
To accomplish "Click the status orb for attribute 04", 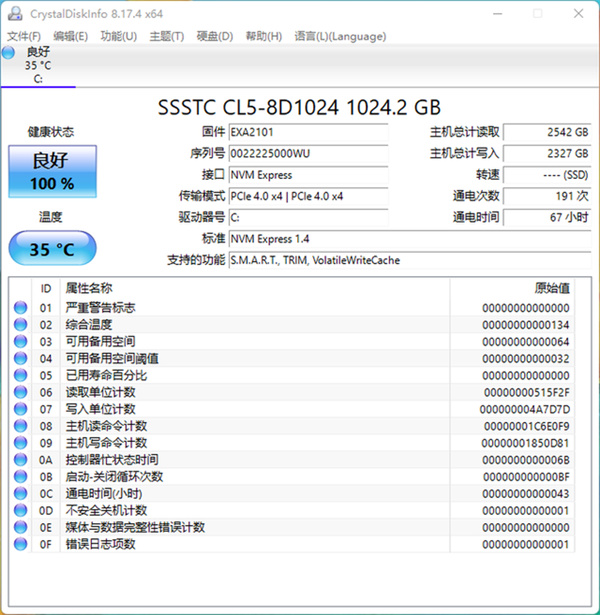I will [20, 358].
